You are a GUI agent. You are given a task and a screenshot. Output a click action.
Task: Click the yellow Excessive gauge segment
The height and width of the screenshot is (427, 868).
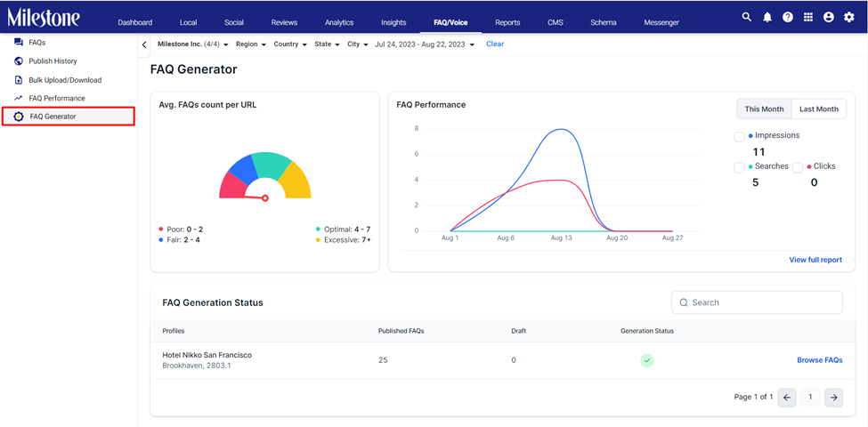[x=294, y=181]
